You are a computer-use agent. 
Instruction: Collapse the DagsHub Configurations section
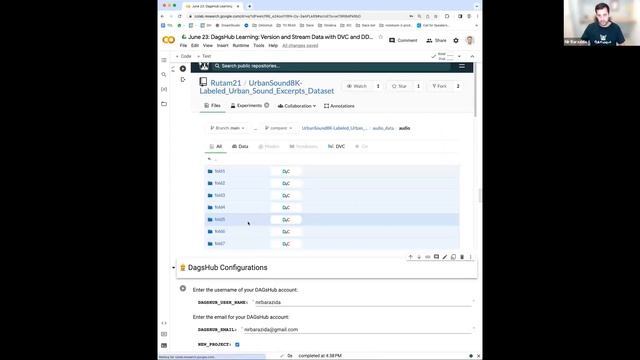click(173, 268)
